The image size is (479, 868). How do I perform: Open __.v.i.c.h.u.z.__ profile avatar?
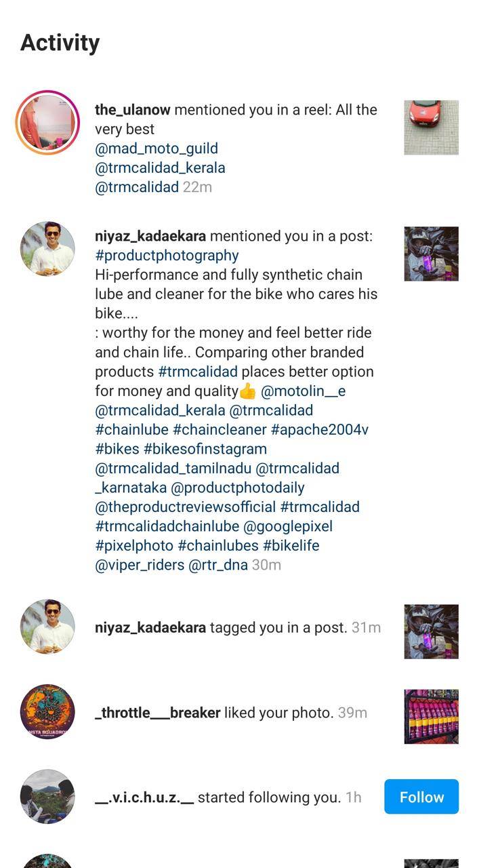click(x=47, y=797)
